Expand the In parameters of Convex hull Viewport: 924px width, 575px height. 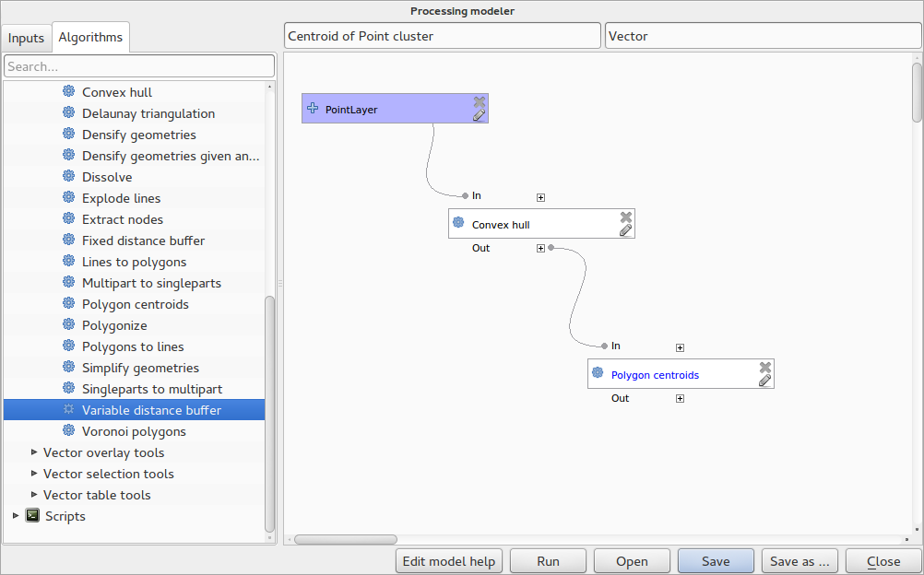coord(540,197)
